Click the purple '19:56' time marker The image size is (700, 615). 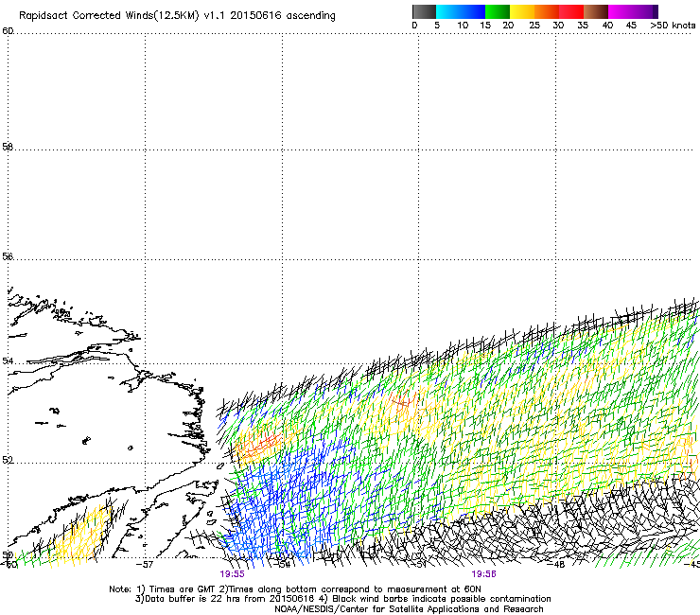(484, 574)
